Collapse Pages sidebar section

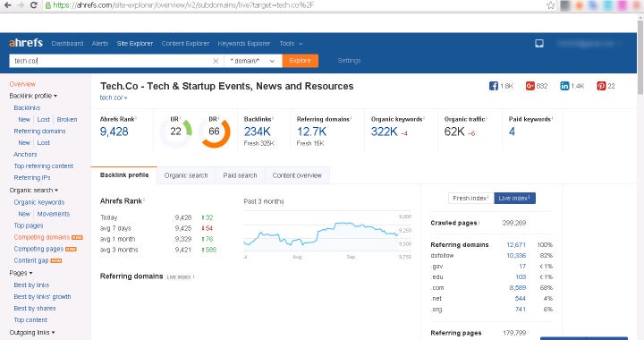click(x=21, y=273)
